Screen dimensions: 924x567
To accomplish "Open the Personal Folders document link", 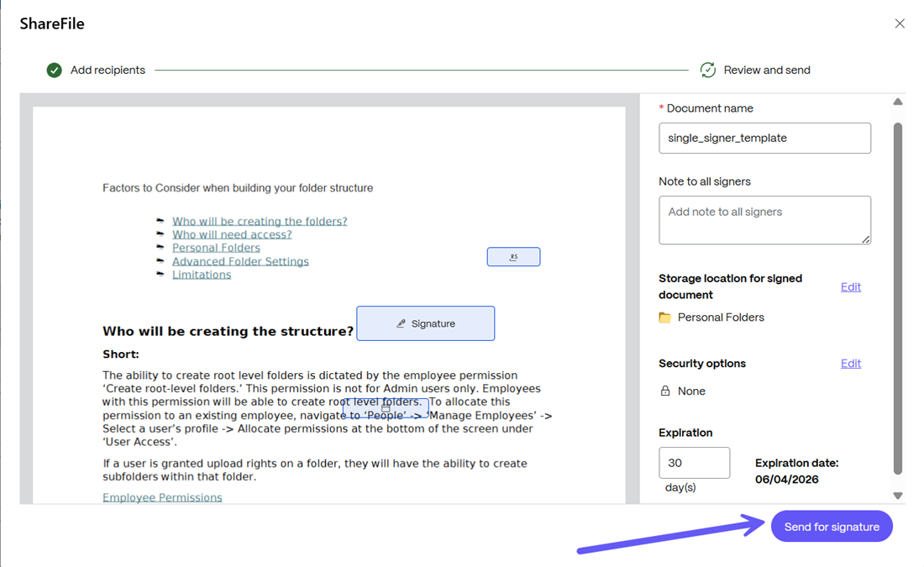I will click(216, 248).
